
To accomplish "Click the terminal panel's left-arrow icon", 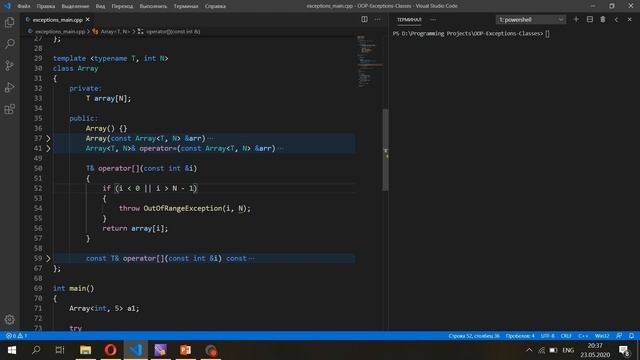I will tap(616, 19).
